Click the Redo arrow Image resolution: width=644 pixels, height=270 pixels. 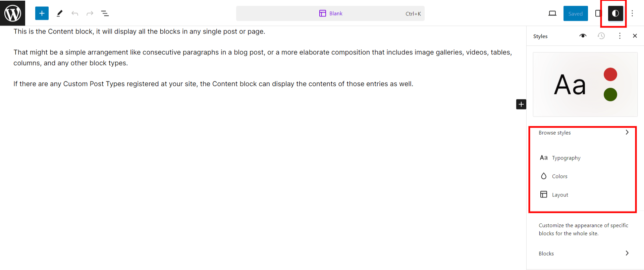point(90,13)
